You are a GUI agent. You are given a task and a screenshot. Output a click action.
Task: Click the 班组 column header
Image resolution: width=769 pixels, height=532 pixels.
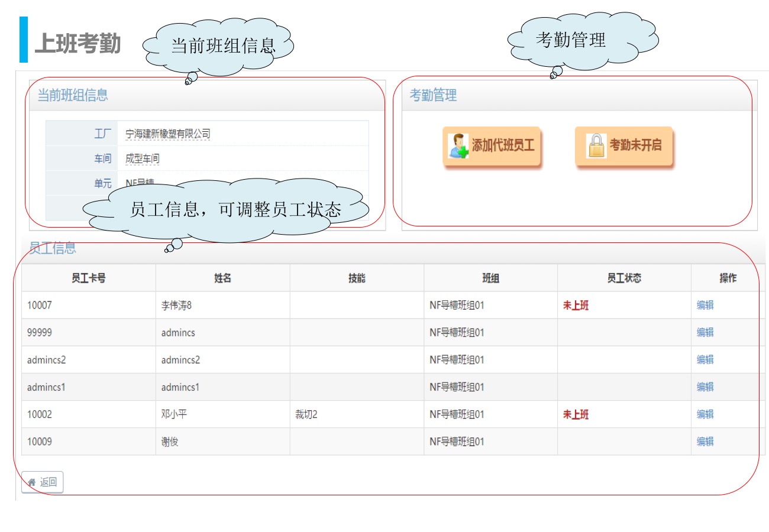pyautogui.click(x=490, y=278)
